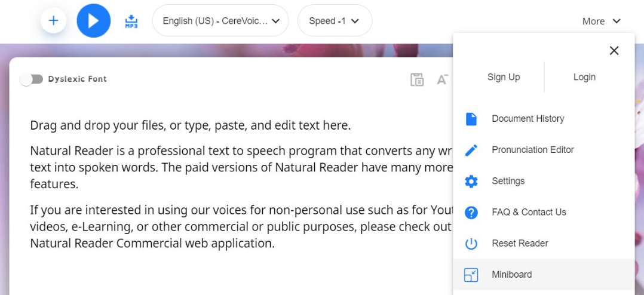Open the English (US) CereVoice voice dropdown
Viewport: 644px width, 295px height.
(220, 20)
